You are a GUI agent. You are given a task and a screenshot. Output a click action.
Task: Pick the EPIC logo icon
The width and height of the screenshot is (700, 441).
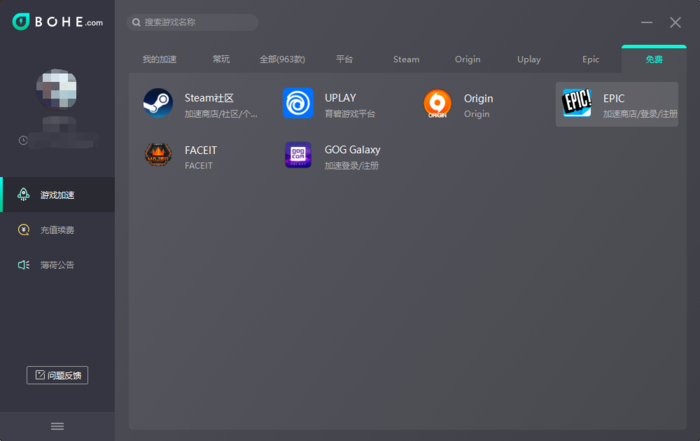pyautogui.click(x=577, y=103)
